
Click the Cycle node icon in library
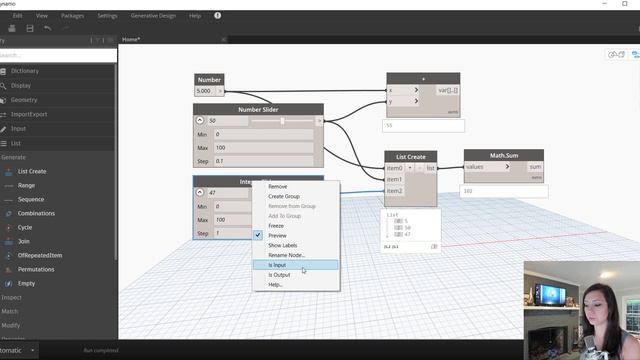pyautogui.click(x=9, y=227)
